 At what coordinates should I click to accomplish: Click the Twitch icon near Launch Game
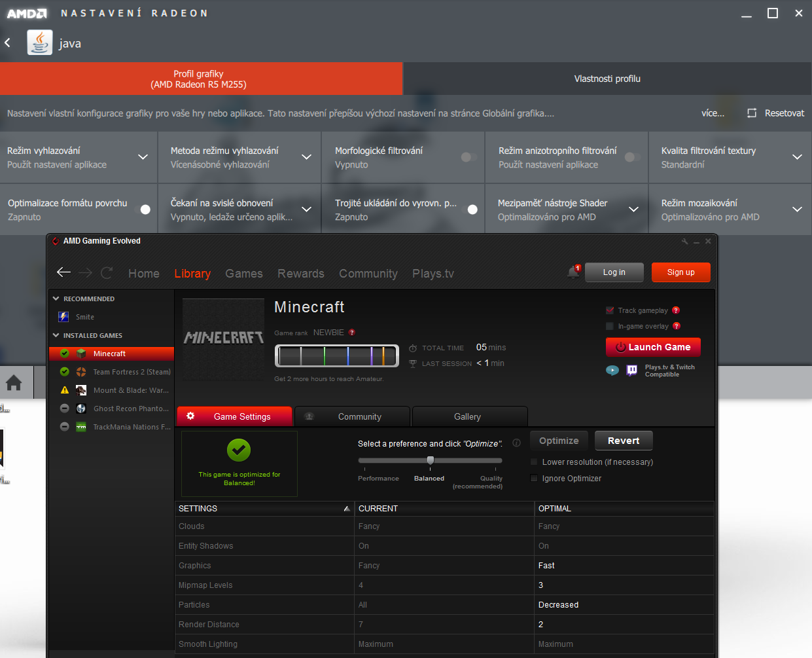click(x=632, y=371)
